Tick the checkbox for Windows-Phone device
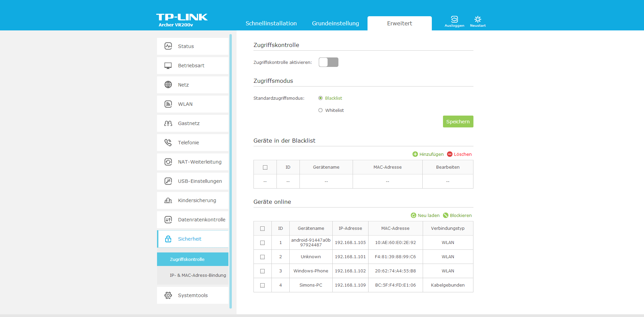Image resolution: width=644 pixels, height=317 pixels. [262, 271]
